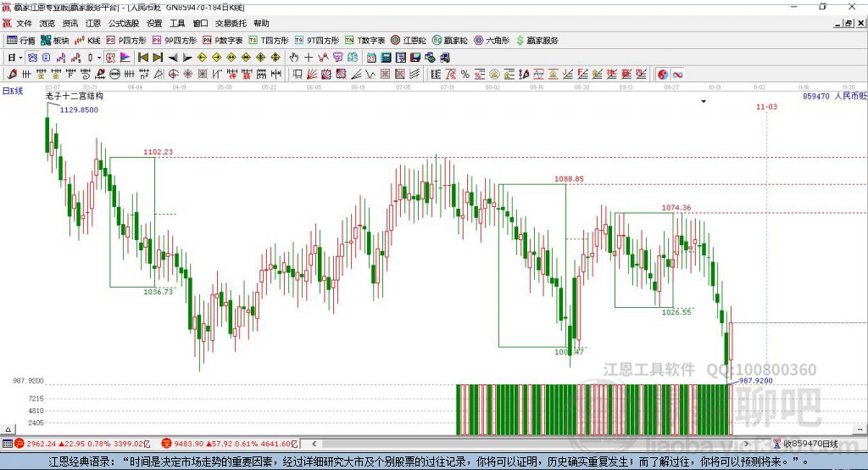Toggle the red 权 price-adjustment button
This screenshot has width=868, height=470.
(110, 58)
